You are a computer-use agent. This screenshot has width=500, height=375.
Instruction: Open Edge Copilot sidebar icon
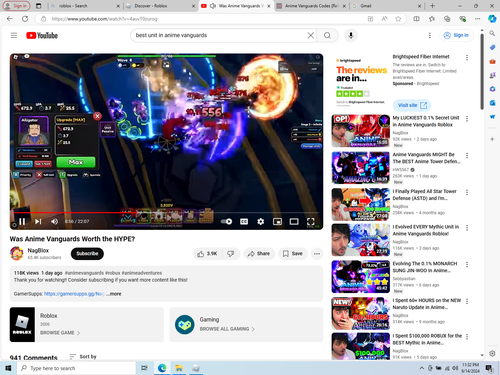tap(492, 19)
